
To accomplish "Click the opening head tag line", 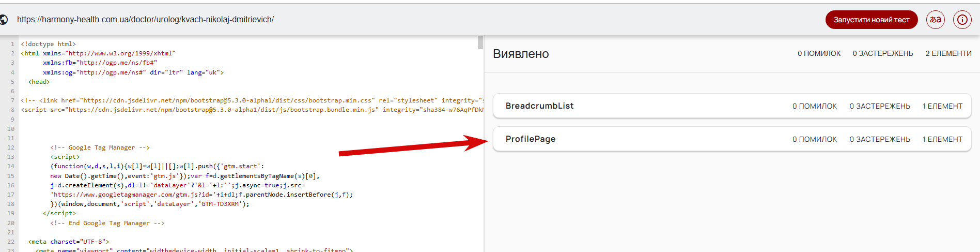I will pyautogui.click(x=39, y=82).
